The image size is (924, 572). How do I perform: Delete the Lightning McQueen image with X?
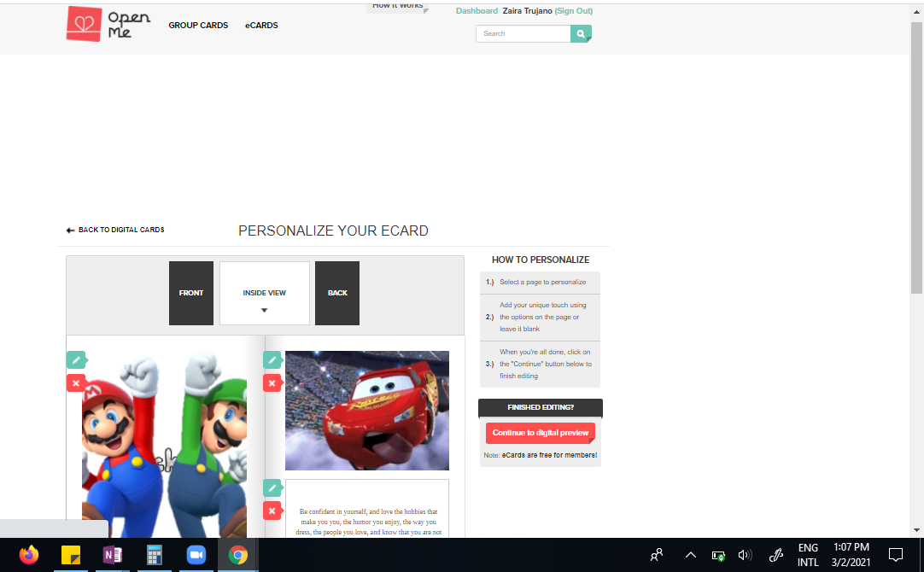coord(272,383)
